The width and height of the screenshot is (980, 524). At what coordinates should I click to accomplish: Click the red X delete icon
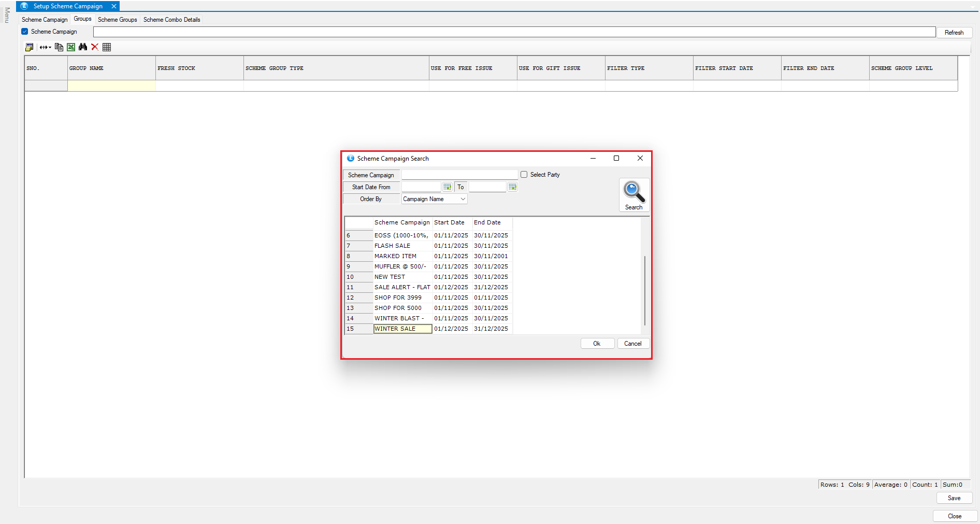(x=95, y=47)
